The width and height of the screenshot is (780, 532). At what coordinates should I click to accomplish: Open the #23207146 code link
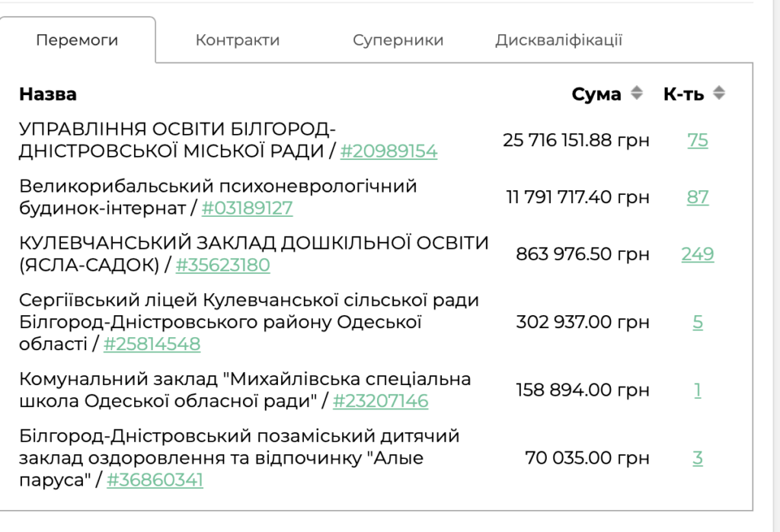click(x=380, y=401)
